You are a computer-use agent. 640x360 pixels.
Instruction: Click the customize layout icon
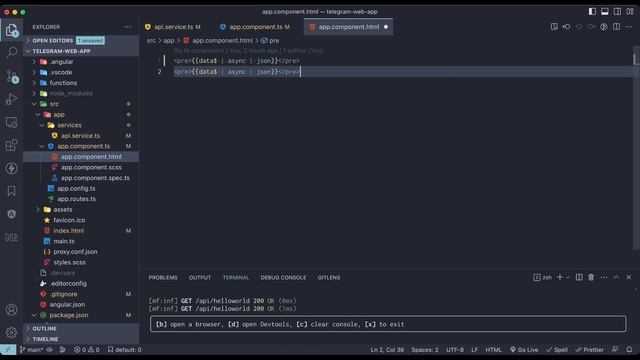(x=630, y=11)
